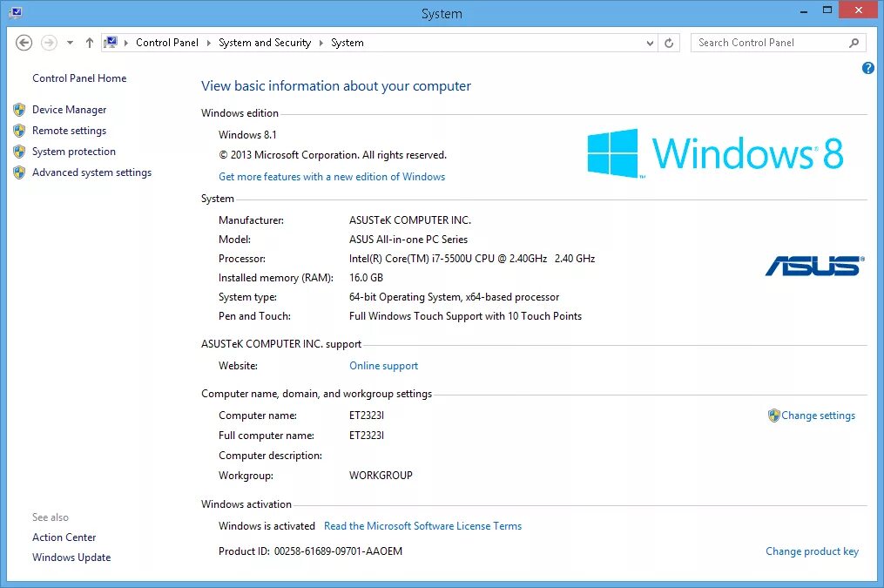This screenshot has height=588, width=884.
Task: Read the Microsoft Software License Terms
Action: [422, 526]
